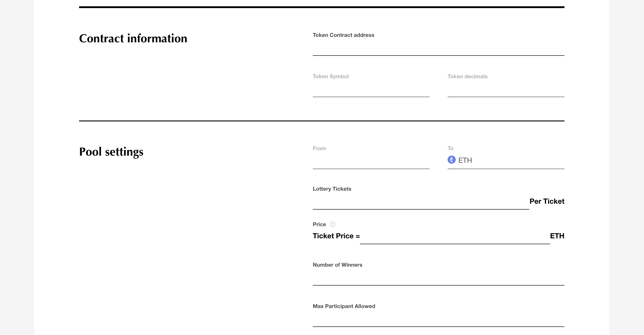Click the Contract information section heading

click(x=133, y=38)
